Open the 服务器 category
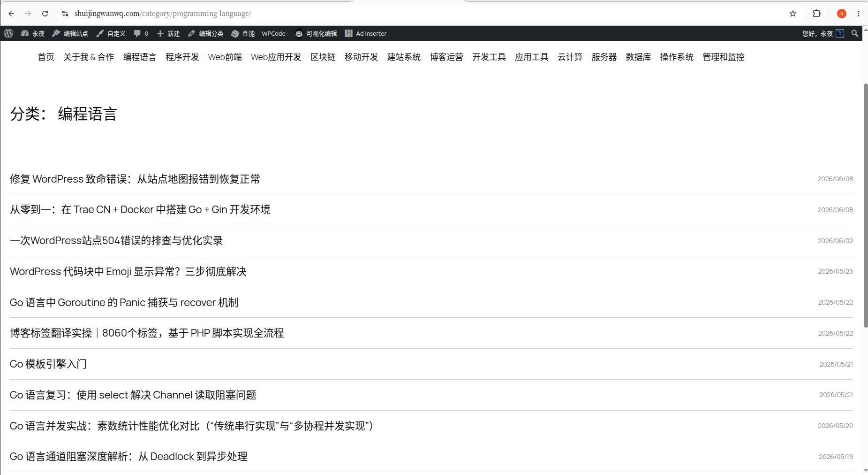868x475 pixels. 604,57
